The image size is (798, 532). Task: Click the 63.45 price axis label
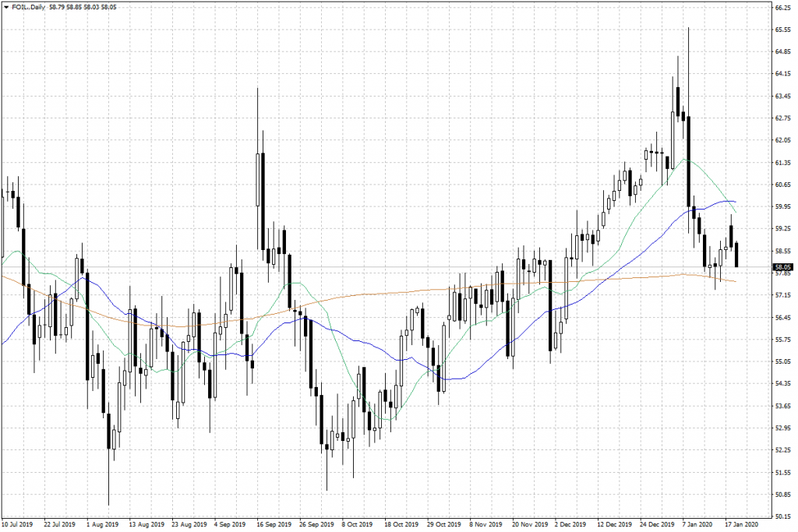783,96
